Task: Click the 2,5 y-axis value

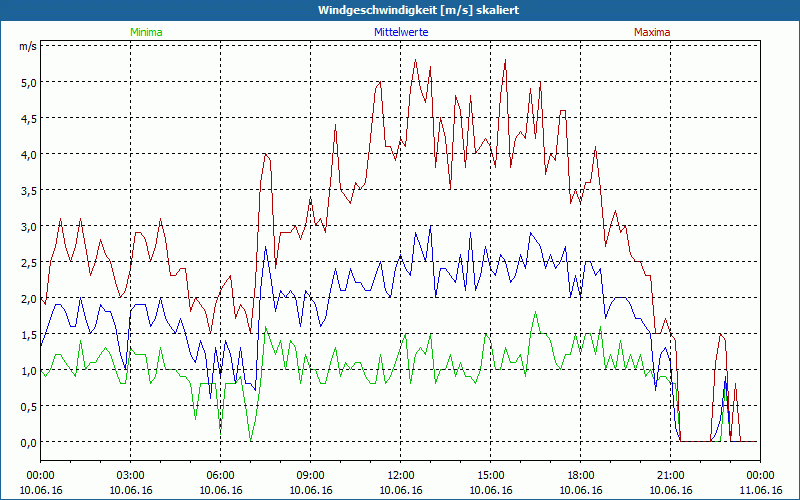Action: (29, 262)
